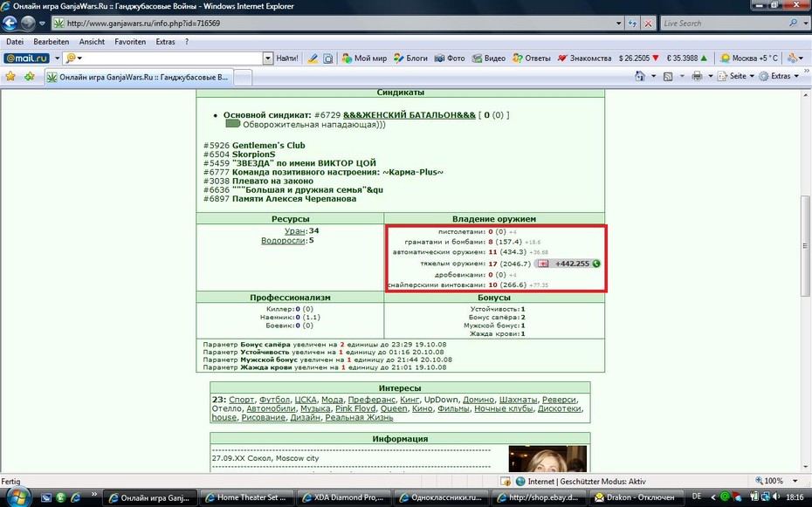This screenshot has width=812, height=507.
Task: Expand the address bar history dropdown
Action: click(618, 24)
